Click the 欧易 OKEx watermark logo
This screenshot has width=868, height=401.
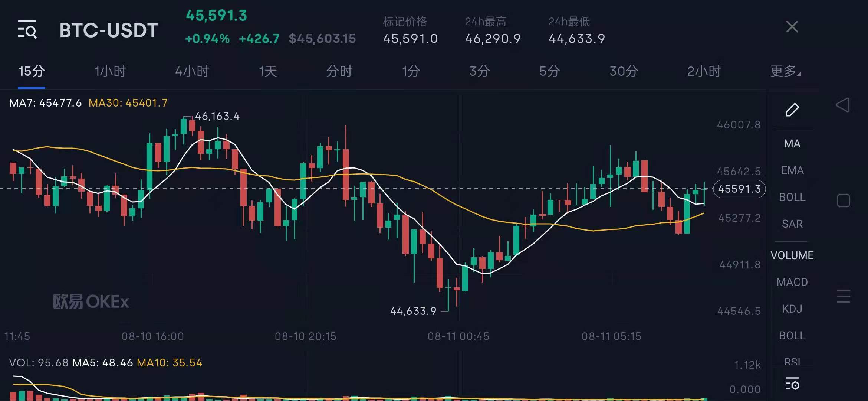pos(90,301)
